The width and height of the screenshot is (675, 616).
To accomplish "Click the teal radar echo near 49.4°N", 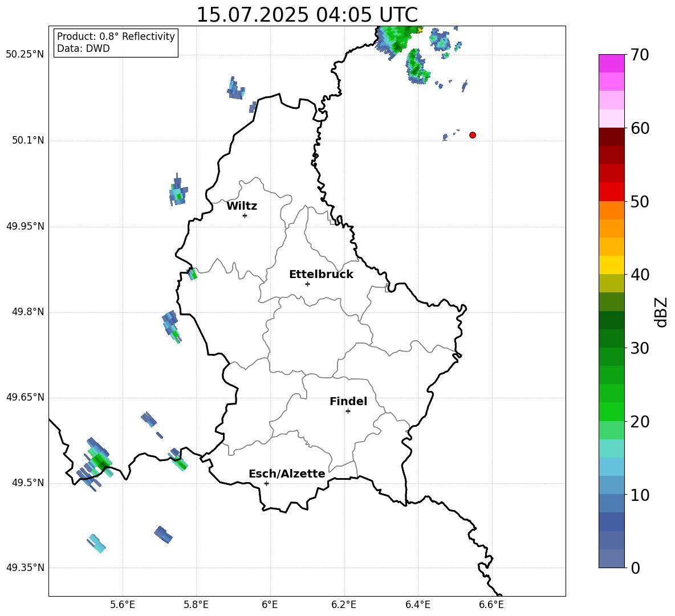I will pyautogui.click(x=96, y=543).
